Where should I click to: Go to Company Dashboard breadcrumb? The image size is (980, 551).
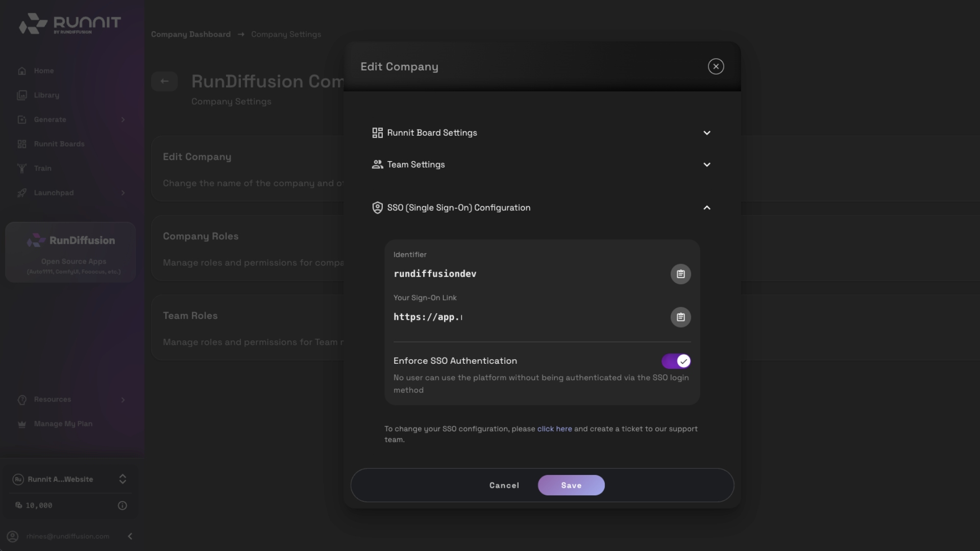(x=191, y=35)
